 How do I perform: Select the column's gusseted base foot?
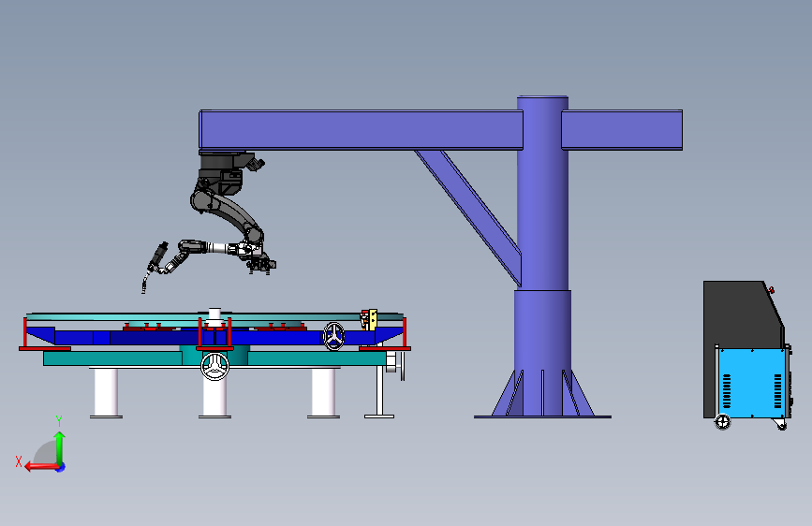(x=542, y=393)
